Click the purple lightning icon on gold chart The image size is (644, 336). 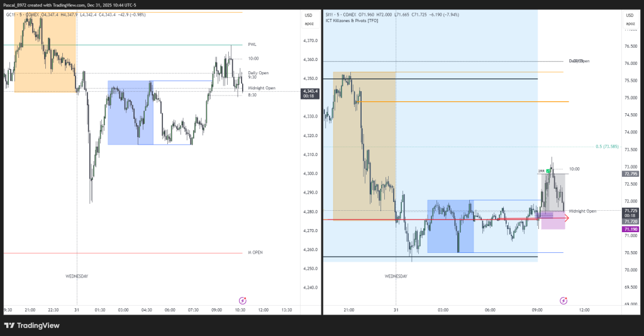point(243,301)
